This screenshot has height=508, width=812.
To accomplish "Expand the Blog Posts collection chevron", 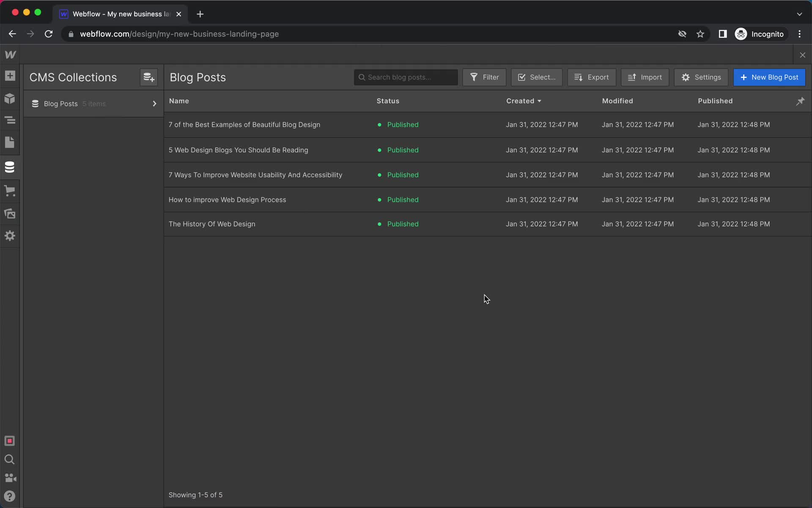I will pos(154,104).
